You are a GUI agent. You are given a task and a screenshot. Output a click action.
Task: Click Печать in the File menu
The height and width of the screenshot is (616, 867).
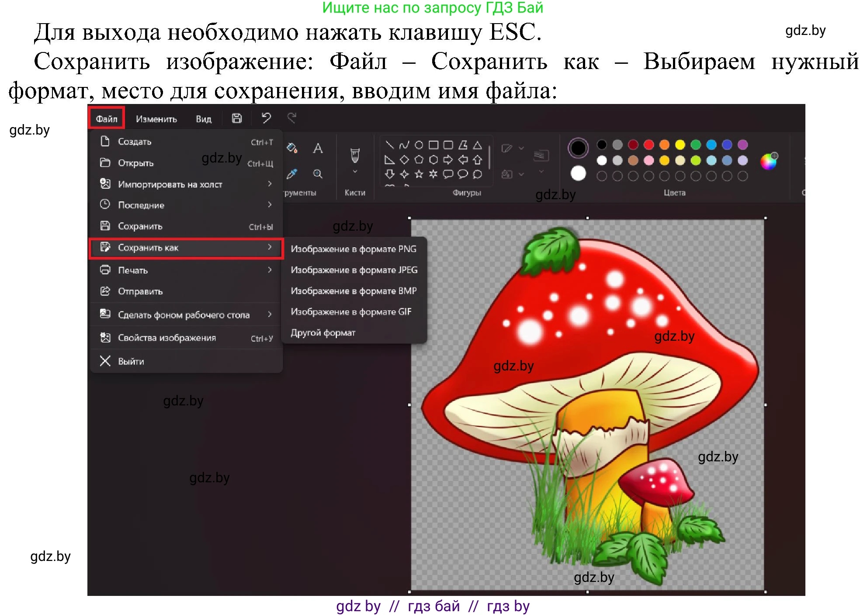click(134, 270)
